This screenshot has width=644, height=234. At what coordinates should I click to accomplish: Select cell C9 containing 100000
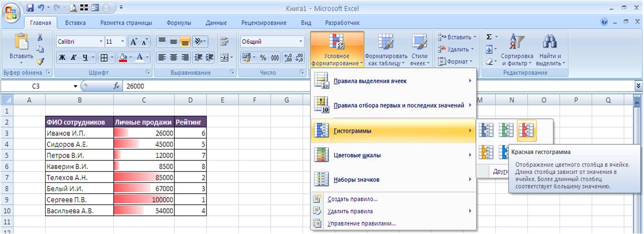pyautogui.click(x=144, y=200)
